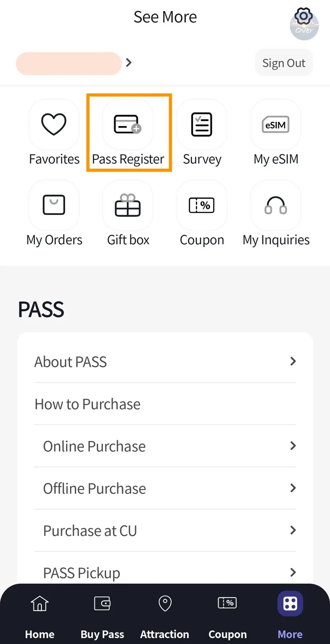The image size is (330, 644).
Task: Open the Favorites heart icon
Action: (54, 125)
